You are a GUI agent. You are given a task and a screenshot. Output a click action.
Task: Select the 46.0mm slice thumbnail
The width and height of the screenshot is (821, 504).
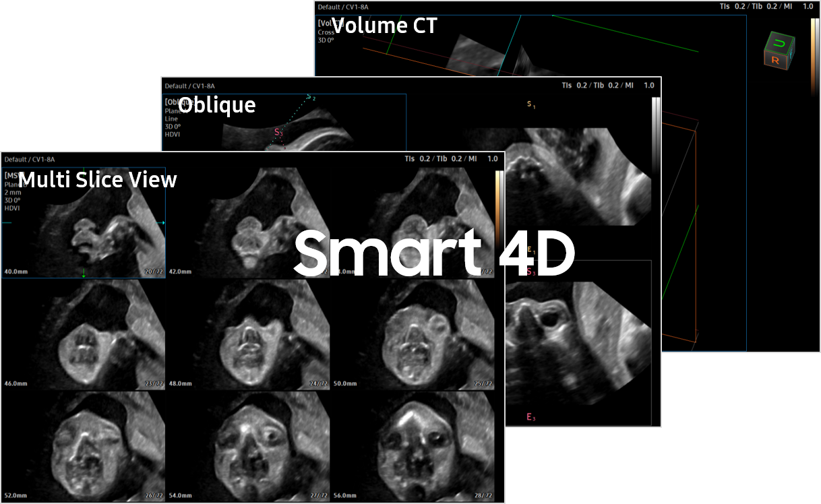click(84, 334)
